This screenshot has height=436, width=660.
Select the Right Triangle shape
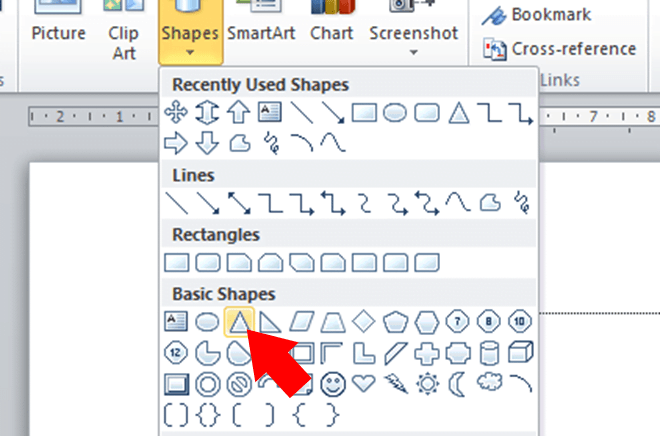(268, 321)
